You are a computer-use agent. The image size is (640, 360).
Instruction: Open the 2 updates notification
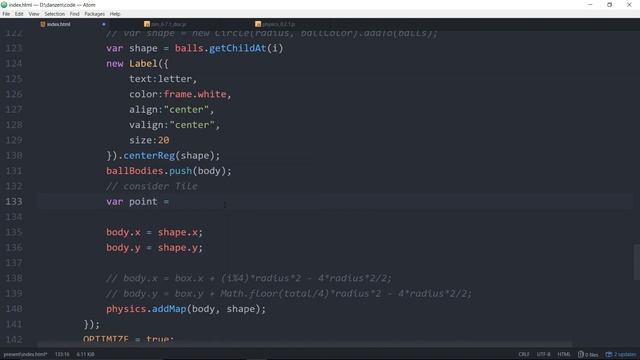tap(620, 354)
